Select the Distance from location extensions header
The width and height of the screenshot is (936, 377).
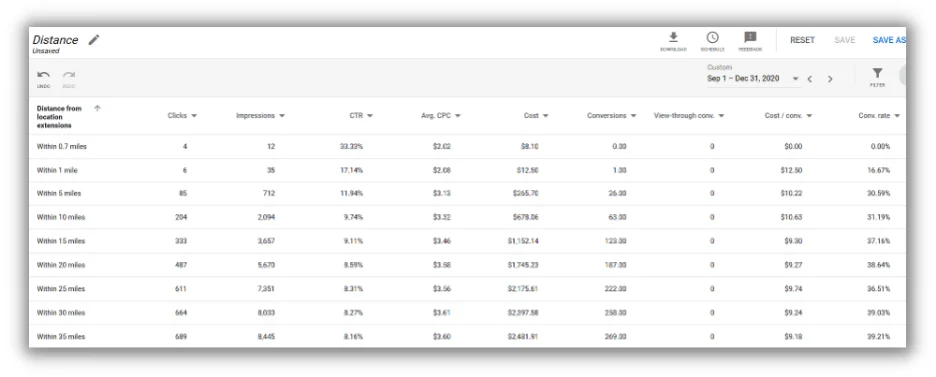(x=58, y=117)
